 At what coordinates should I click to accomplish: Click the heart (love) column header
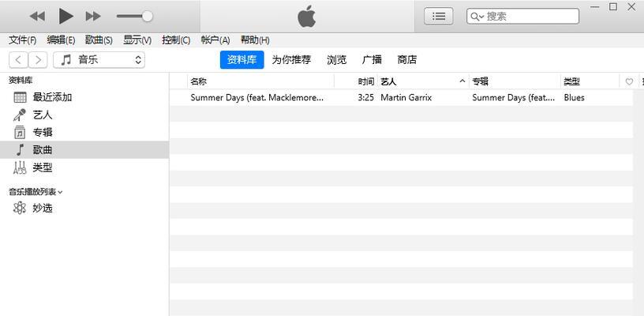coord(629,82)
